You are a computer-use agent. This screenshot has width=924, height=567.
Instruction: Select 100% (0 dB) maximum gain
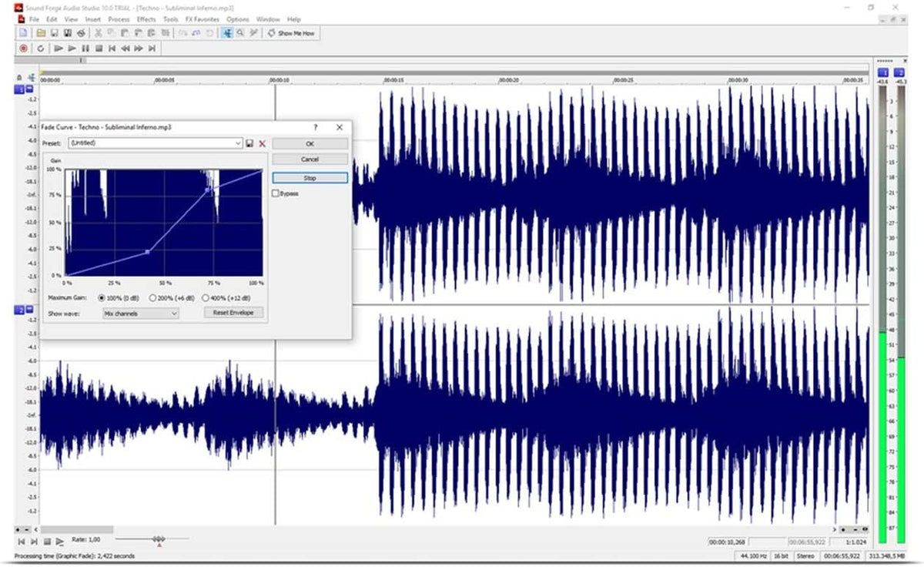coord(102,297)
